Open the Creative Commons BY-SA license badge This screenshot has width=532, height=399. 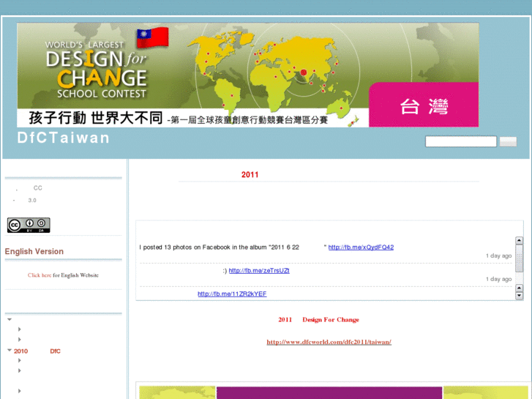[29, 225]
